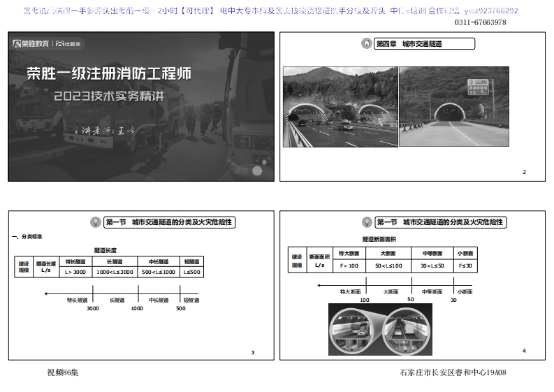Select the right single-tunnel entrance photo
This screenshot has width=554, height=392.
[x=453, y=106]
